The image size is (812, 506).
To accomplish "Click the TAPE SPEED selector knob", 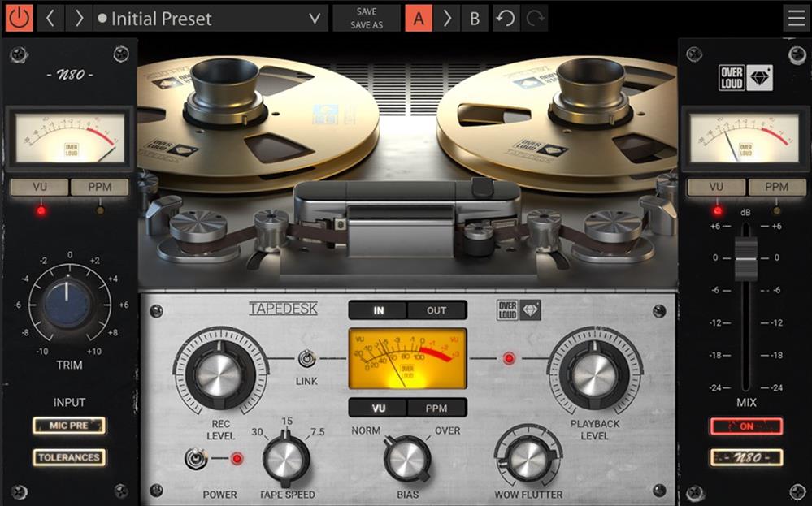I will click(286, 460).
